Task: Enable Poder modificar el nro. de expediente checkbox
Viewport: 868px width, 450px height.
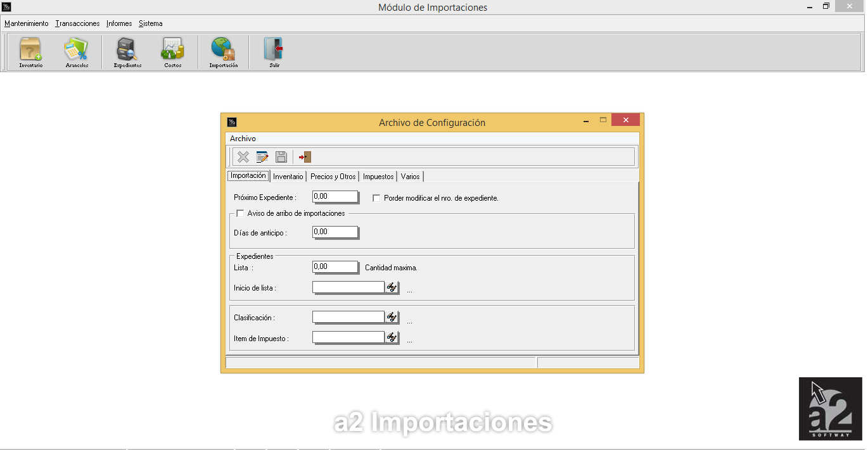Action: tap(376, 198)
